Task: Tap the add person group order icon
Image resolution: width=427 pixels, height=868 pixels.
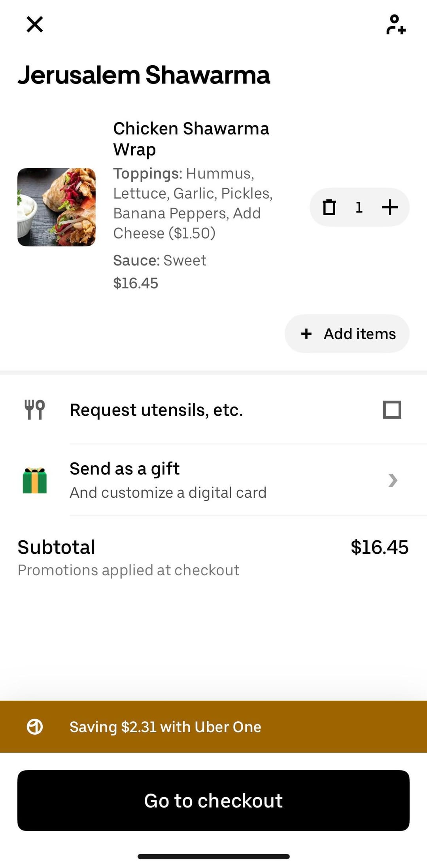Action: [395, 25]
